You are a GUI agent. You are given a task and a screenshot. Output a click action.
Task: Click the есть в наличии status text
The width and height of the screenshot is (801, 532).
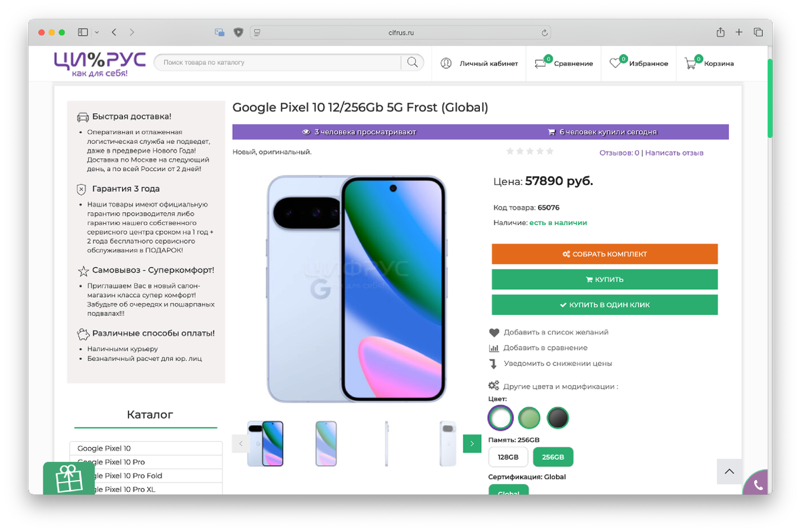coord(558,222)
